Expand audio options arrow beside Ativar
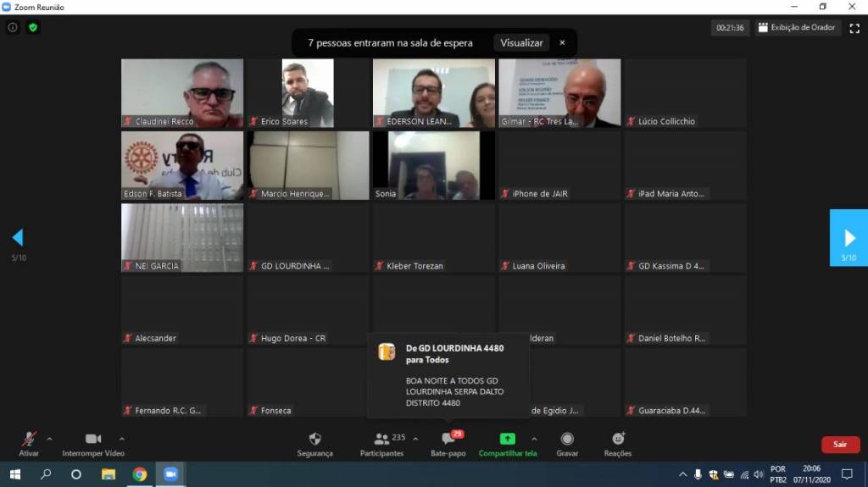The image size is (868, 487). pos(49,439)
